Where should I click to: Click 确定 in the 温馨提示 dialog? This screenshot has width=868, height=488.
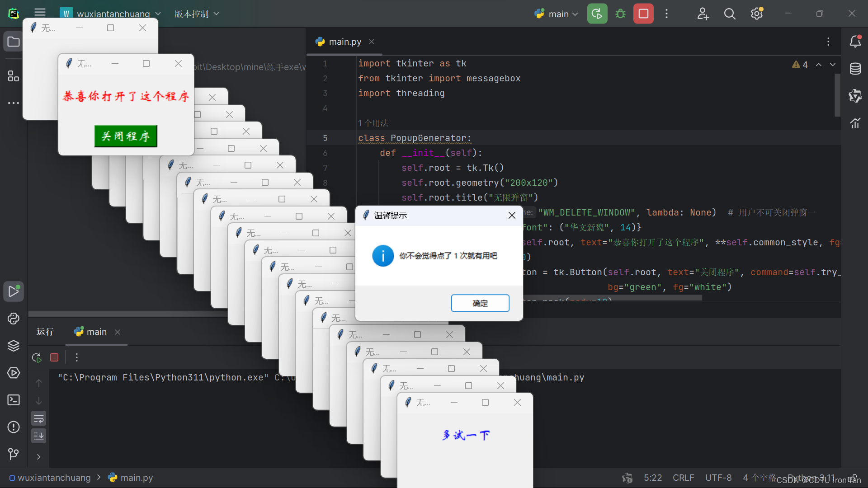[x=480, y=303]
